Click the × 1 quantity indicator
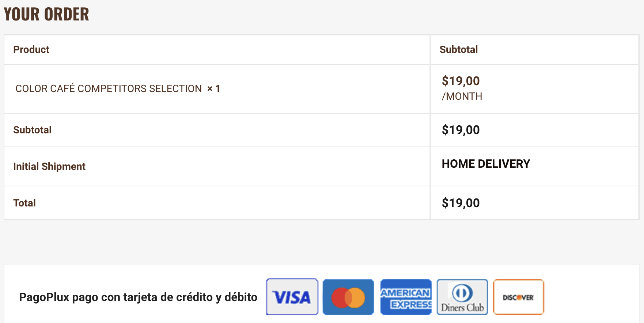This screenshot has width=644, height=323. [213, 89]
